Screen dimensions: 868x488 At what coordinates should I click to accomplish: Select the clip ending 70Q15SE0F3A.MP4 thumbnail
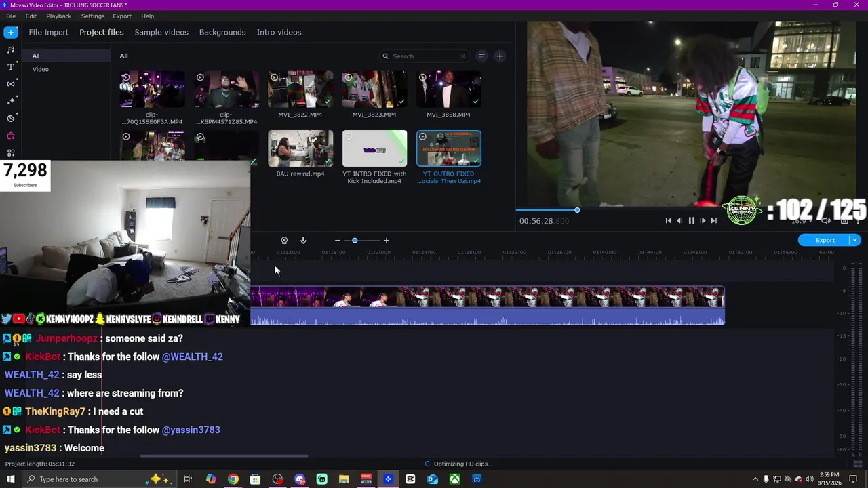coord(152,89)
